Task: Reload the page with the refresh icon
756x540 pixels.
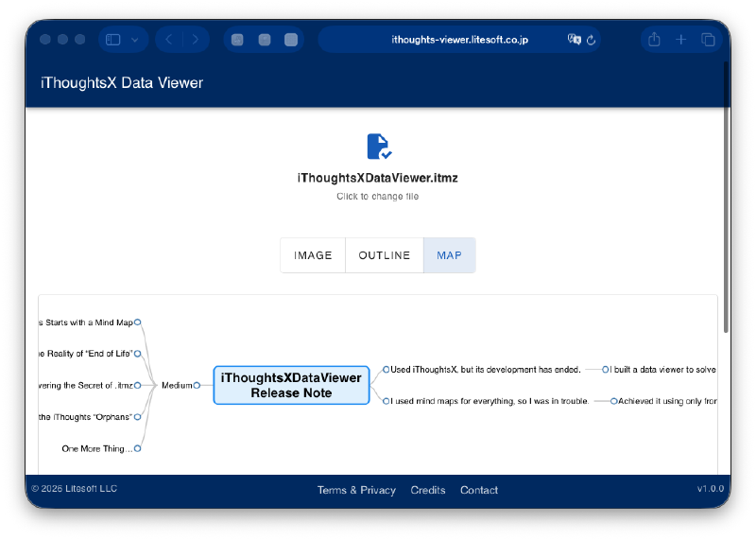Action: (592, 40)
